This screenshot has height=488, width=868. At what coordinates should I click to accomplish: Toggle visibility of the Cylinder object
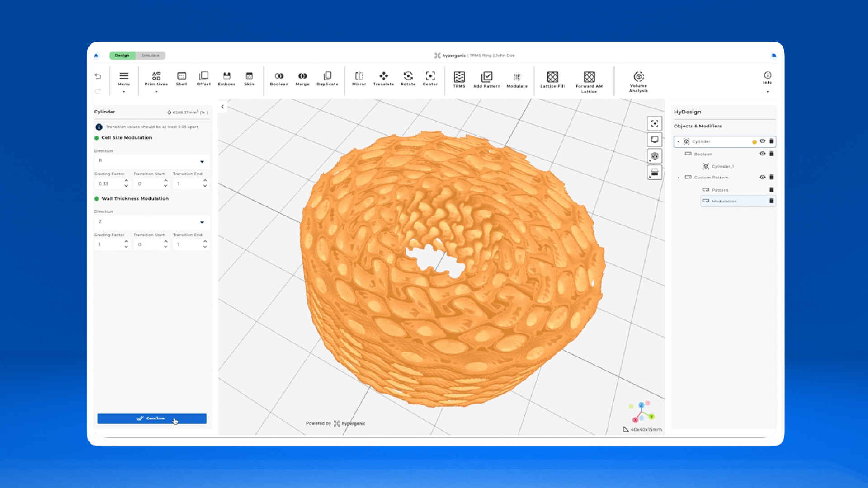click(x=763, y=141)
